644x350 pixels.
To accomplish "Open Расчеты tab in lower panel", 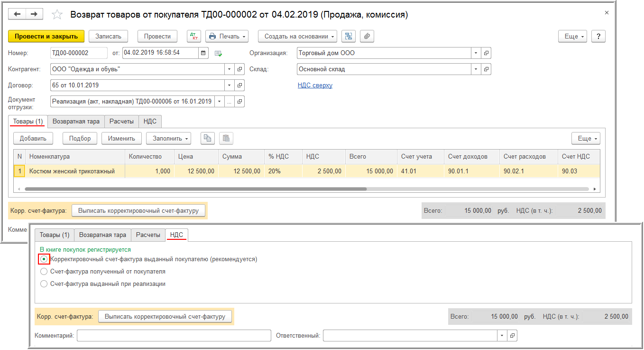I will click(x=148, y=235).
